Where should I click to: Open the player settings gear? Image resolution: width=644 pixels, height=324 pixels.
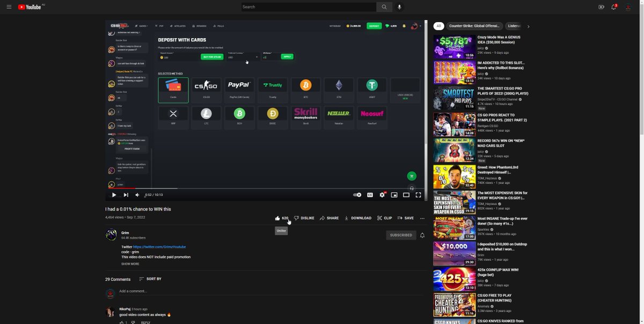pos(382,195)
